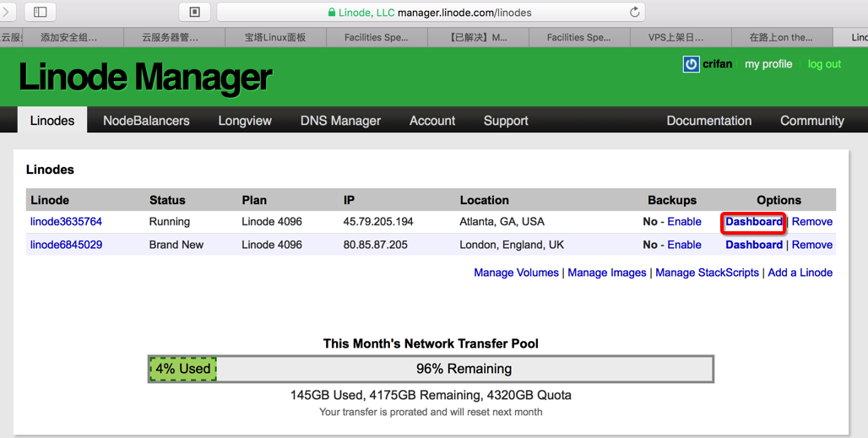868x438 pixels.
Task: Click the IP 80.85.87.205
Action: (376, 245)
